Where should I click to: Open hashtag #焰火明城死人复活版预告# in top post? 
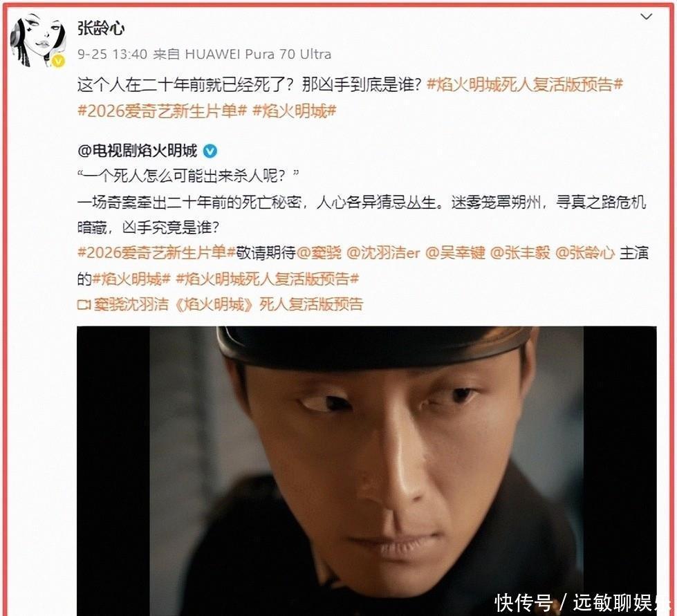(x=525, y=84)
